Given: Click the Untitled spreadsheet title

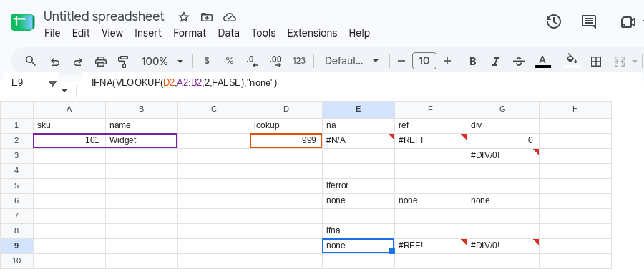Looking at the screenshot, I should click(104, 16).
